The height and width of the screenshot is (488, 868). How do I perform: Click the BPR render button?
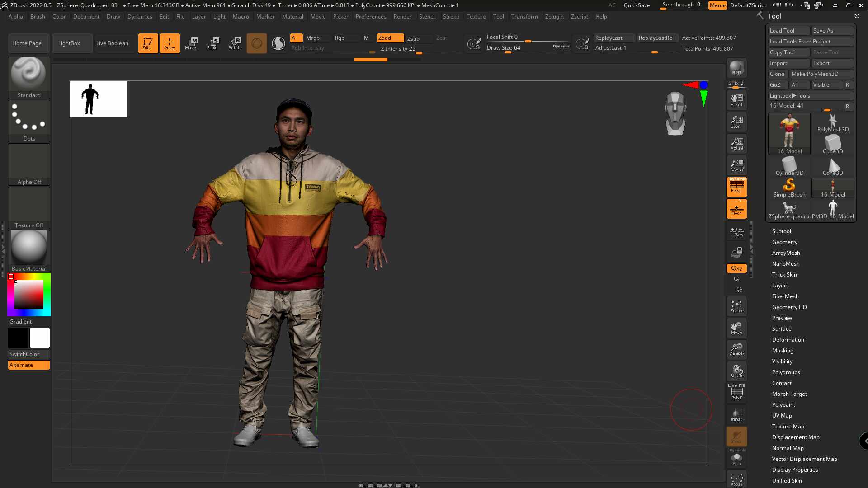(736, 68)
